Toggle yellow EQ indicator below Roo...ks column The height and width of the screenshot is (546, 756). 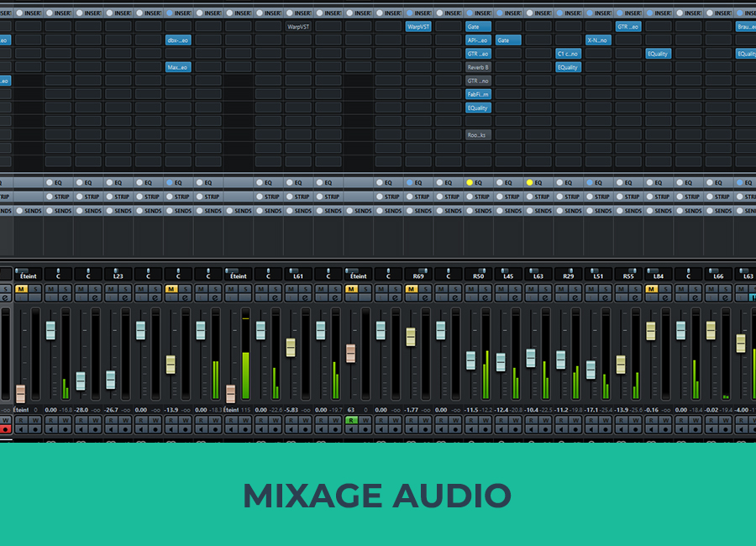click(x=471, y=182)
